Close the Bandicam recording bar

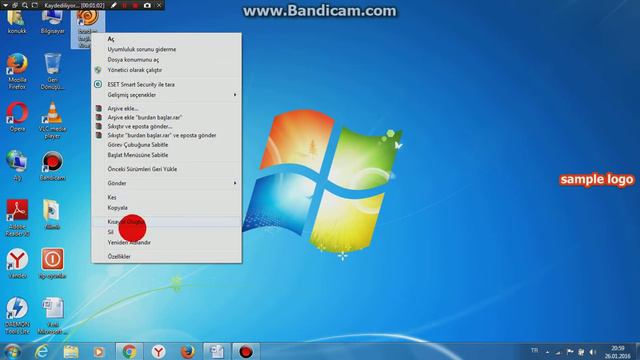pos(159,5)
